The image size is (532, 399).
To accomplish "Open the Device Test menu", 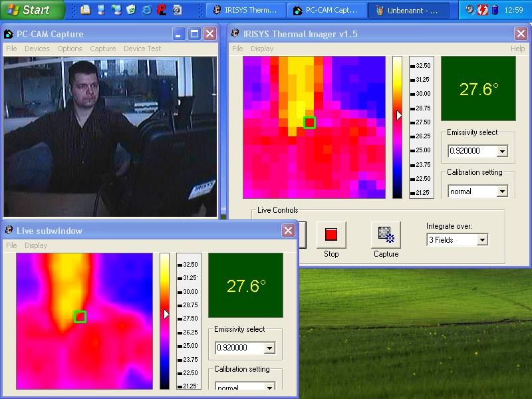I will point(142,49).
